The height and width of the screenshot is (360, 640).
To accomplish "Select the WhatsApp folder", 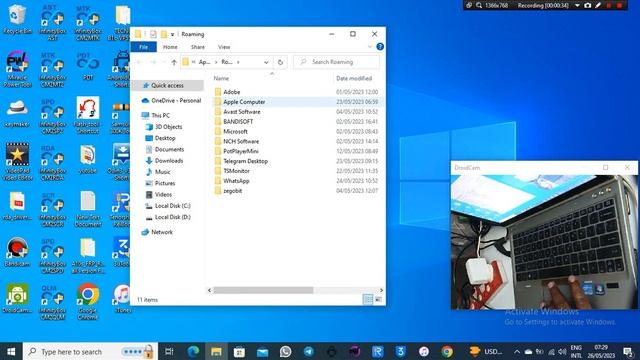I will point(236,180).
